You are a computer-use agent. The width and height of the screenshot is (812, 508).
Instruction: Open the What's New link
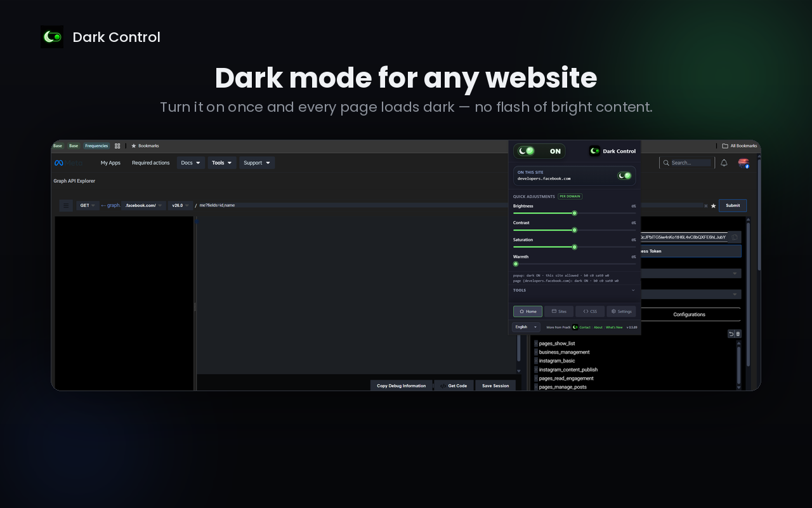coord(614,328)
